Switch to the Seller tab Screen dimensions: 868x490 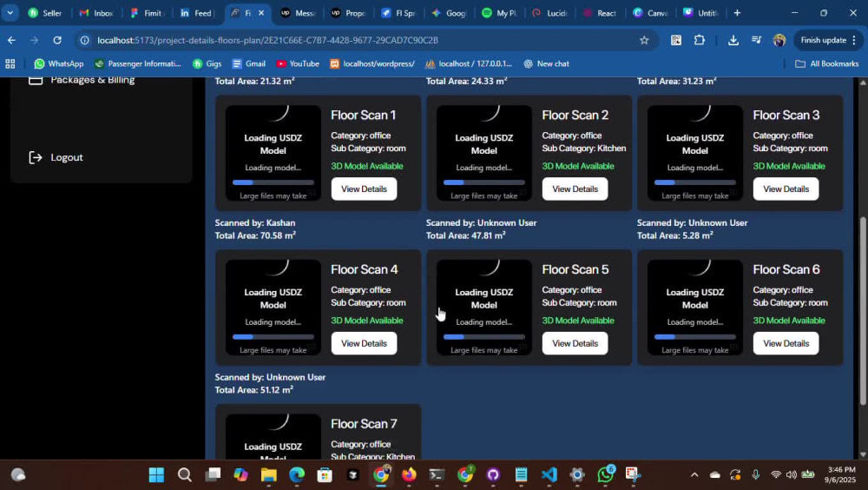point(45,13)
